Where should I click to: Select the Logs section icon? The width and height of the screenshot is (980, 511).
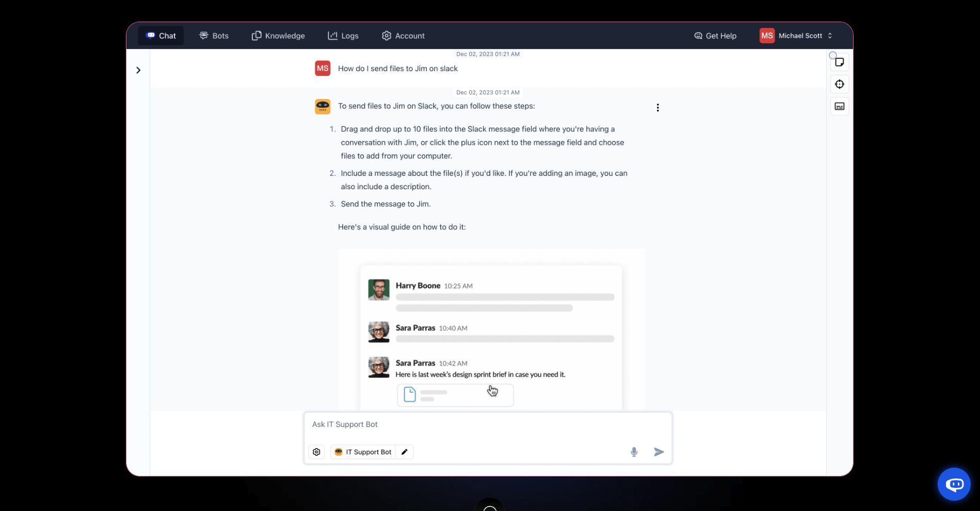(x=332, y=36)
